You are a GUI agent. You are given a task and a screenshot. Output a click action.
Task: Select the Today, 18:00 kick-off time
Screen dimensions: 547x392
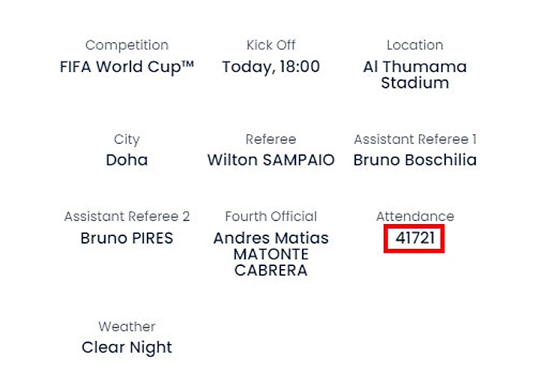click(271, 66)
